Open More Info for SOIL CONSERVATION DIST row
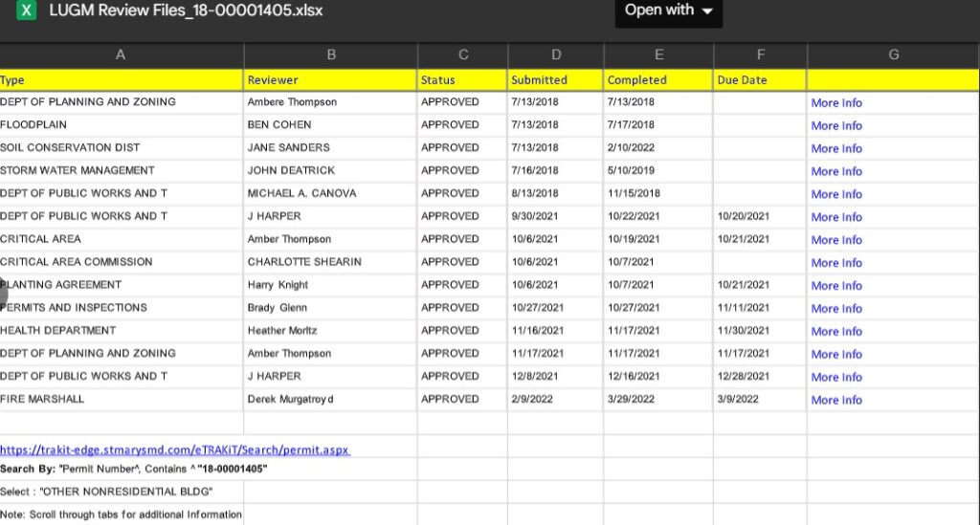 click(836, 148)
